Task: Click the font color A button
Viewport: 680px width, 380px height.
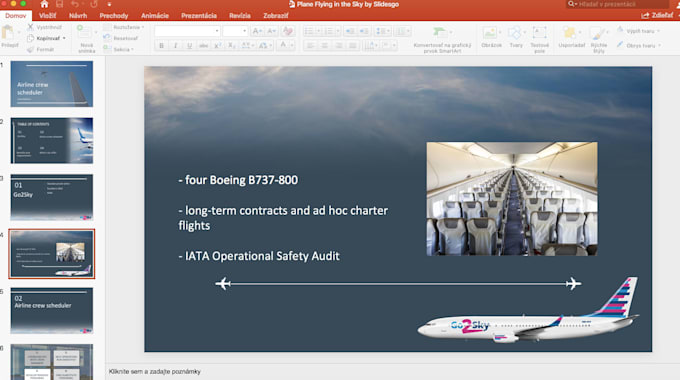Action: (283, 45)
